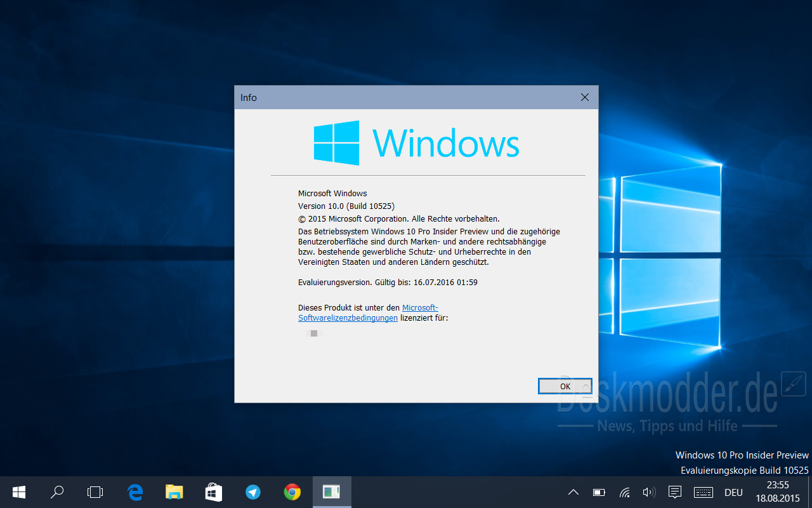This screenshot has height=508, width=812.
Task: Click OK in the Info dialog
Action: pyautogui.click(x=565, y=386)
